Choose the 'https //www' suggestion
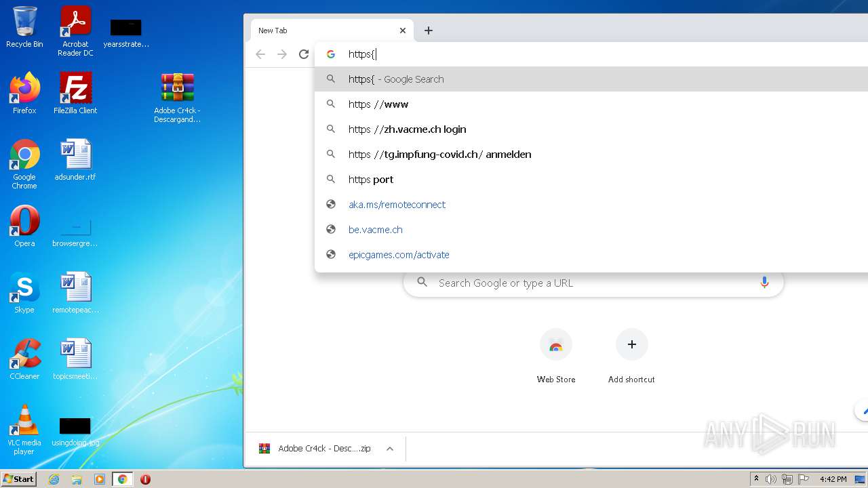Viewport: 868px width, 488px height. pyautogui.click(x=591, y=104)
